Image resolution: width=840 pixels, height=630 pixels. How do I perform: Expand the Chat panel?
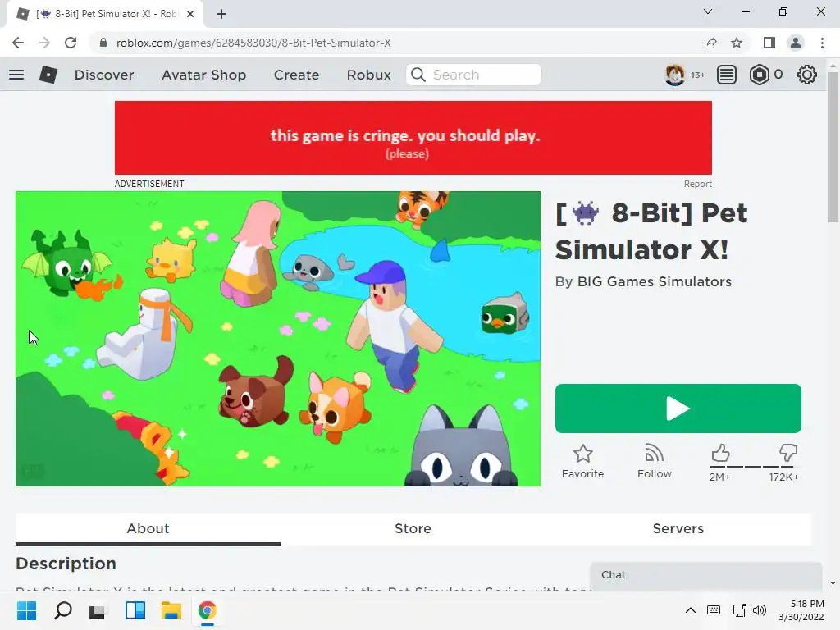click(705, 575)
